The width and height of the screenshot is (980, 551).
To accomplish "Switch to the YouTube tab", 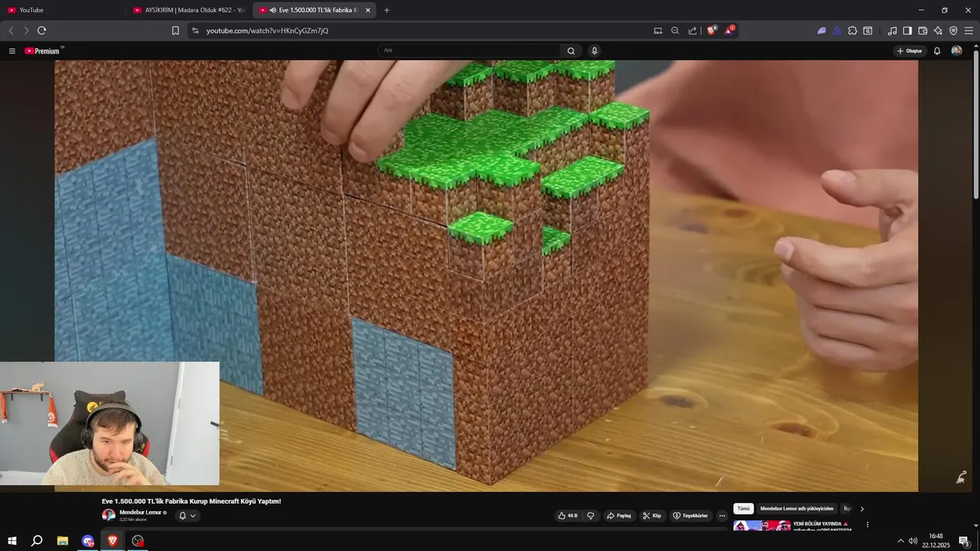I will [63, 10].
